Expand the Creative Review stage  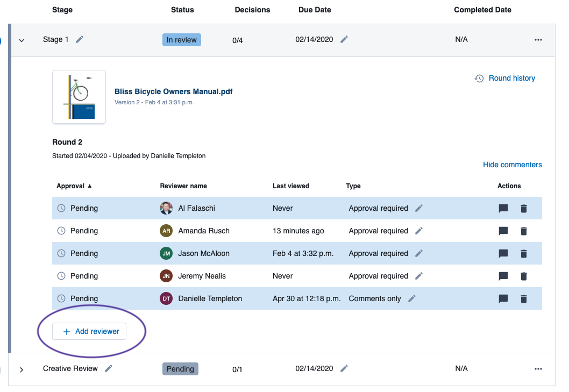click(x=22, y=369)
